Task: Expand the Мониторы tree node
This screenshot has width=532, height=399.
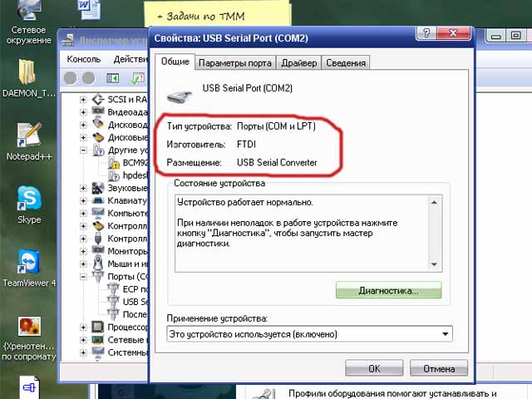Action: tap(83, 251)
